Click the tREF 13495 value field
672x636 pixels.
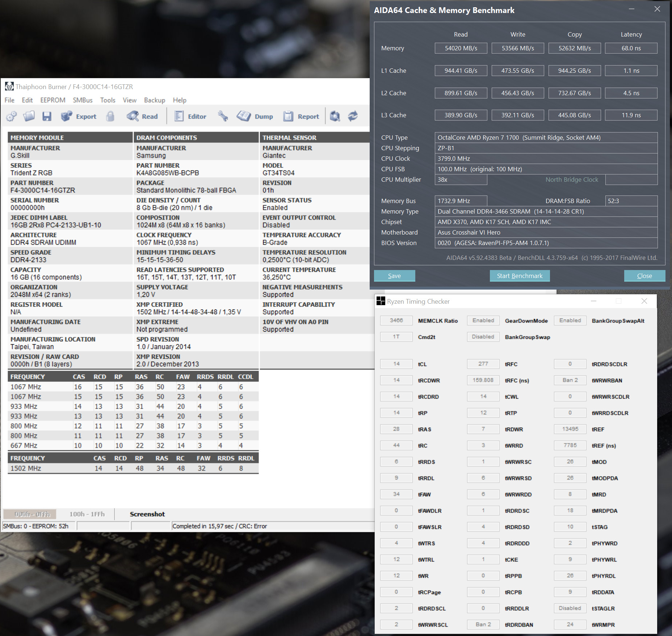click(x=570, y=429)
